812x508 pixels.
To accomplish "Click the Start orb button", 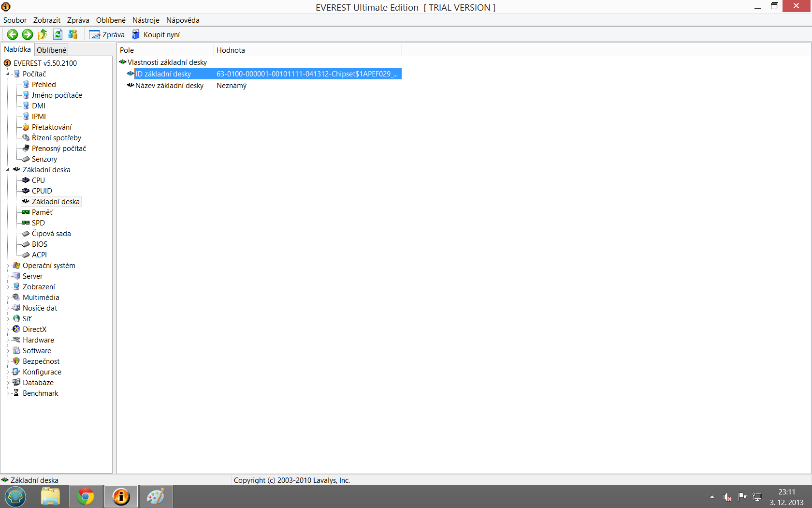I will (x=15, y=496).
